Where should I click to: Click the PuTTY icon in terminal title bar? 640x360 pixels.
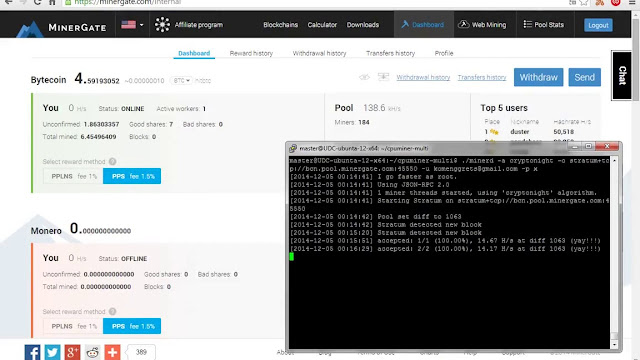[x=293, y=148]
